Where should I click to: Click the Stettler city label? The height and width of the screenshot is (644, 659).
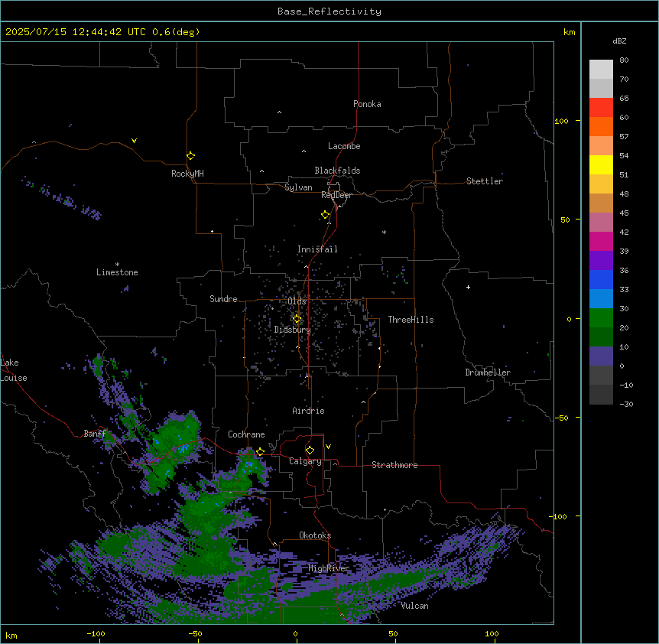[485, 181]
